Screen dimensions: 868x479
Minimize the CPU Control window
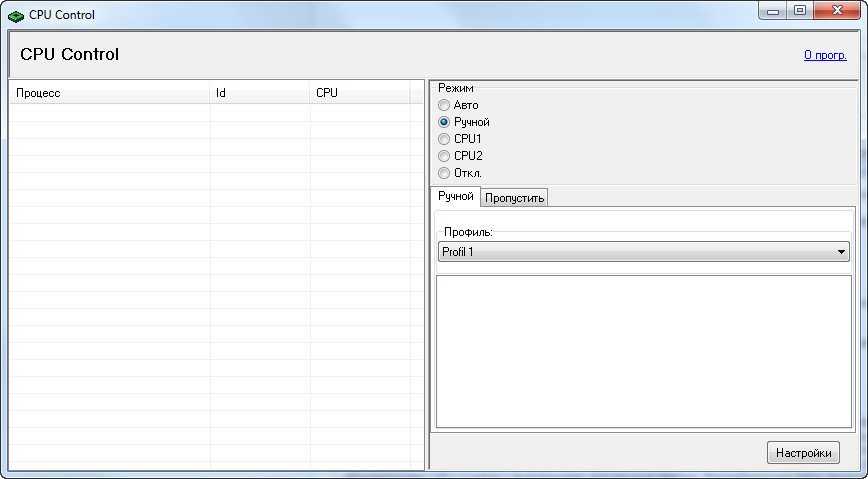click(x=772, y=10)
